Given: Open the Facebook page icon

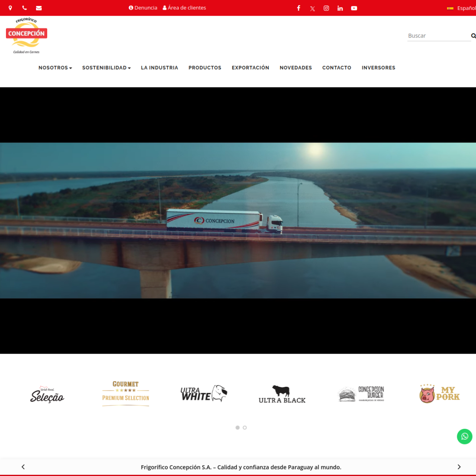Looking at the screenshot, I should [x=299, y=8].
